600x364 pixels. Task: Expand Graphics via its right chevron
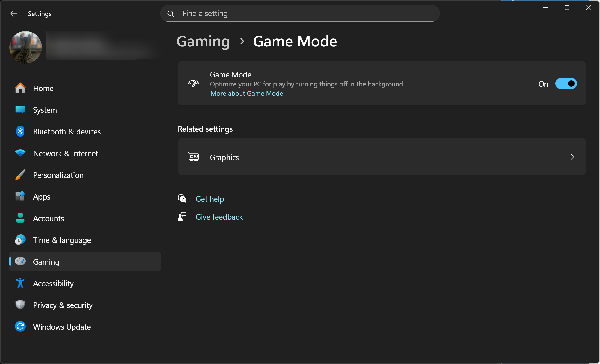coord(572,157)
